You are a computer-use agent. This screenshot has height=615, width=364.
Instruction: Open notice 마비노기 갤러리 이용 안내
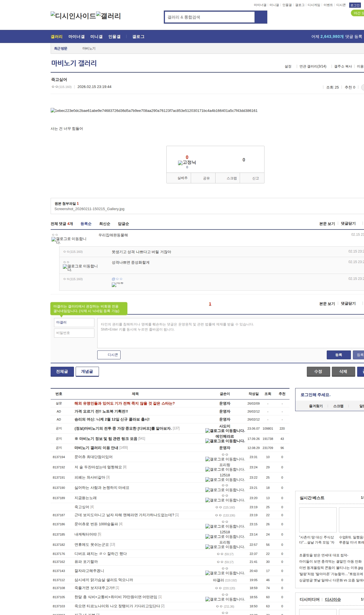[x=96, y=448]
